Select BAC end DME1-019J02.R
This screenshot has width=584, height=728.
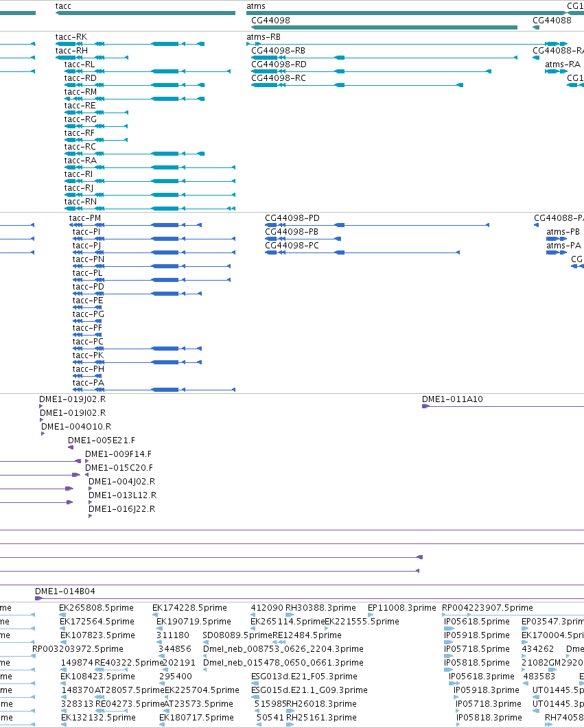(x=41, y=406)
